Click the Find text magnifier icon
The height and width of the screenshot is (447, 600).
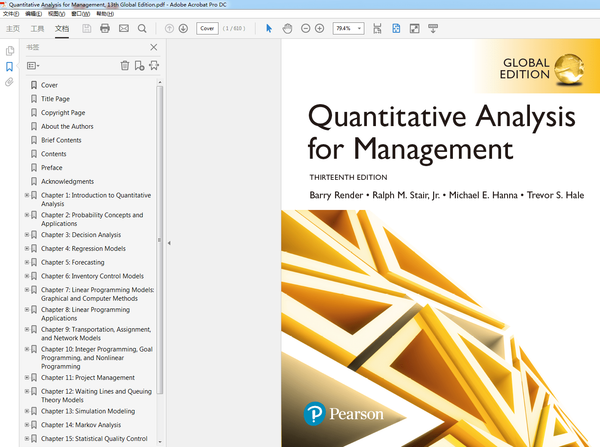point(142,28)
